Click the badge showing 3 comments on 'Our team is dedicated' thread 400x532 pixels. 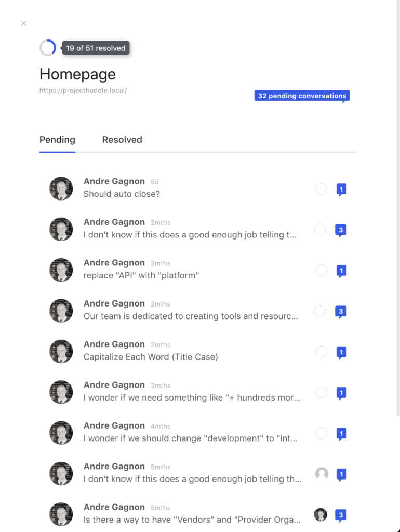[x=341, y=311]
